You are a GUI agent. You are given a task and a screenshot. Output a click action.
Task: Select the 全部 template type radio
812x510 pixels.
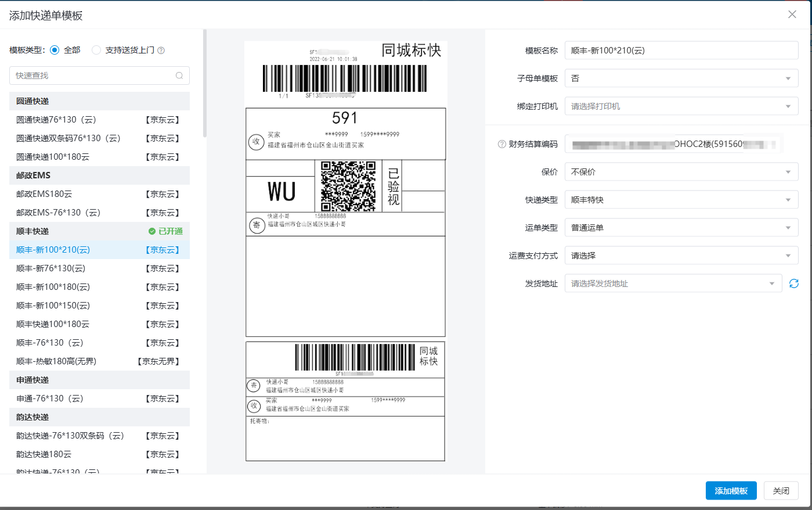(55, 50)
